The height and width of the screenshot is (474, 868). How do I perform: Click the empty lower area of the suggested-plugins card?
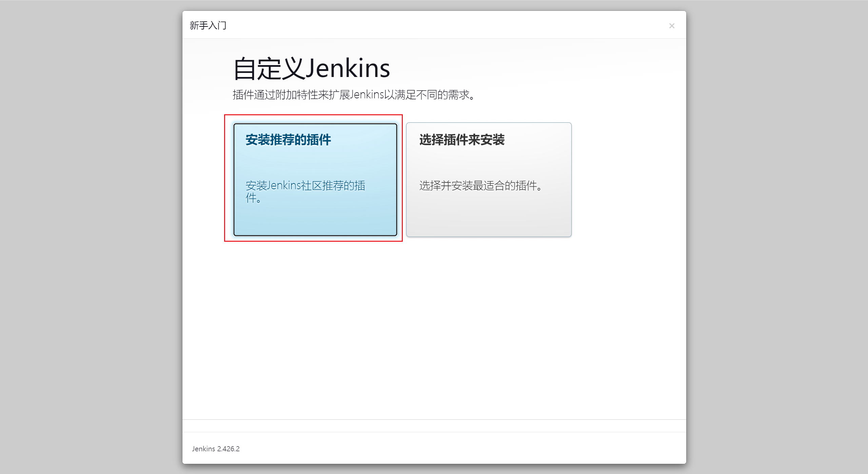tap(315, 220)
